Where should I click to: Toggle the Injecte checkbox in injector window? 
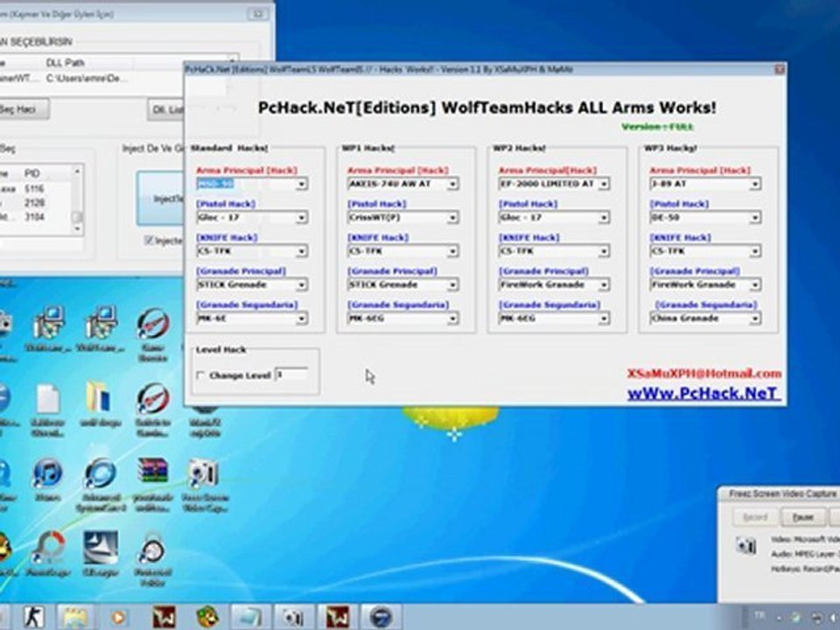click(150, 241)
